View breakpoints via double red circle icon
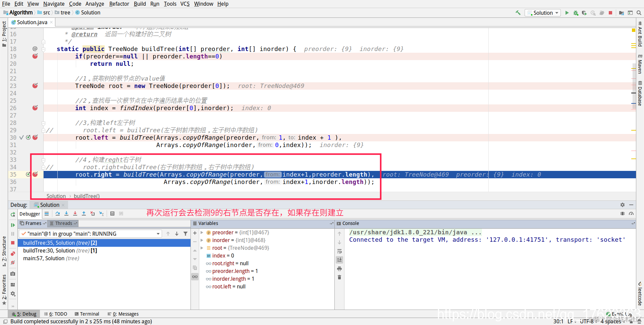 pyautogui.click(x=13, y=253)
